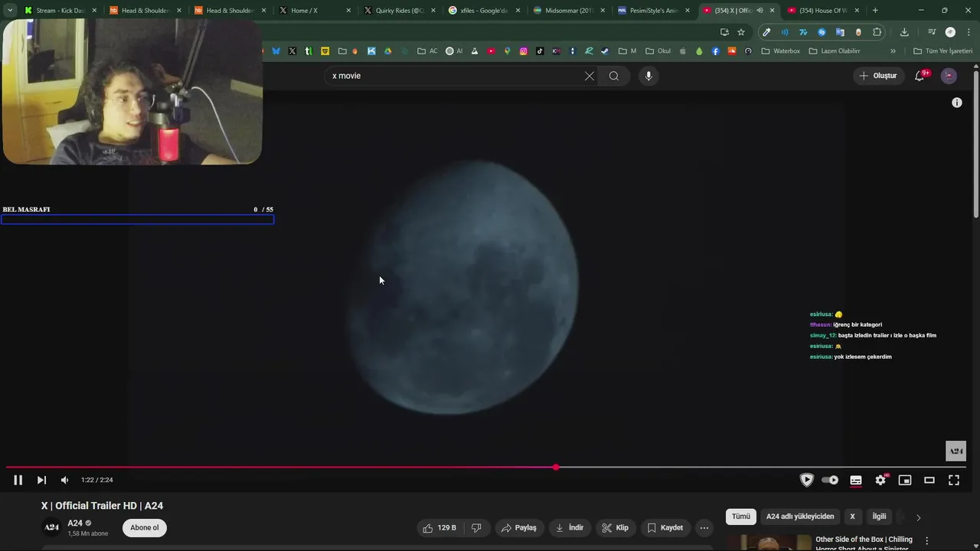Open the Chrome three-dot menu
980x551 pixels.
coord(969,32)
